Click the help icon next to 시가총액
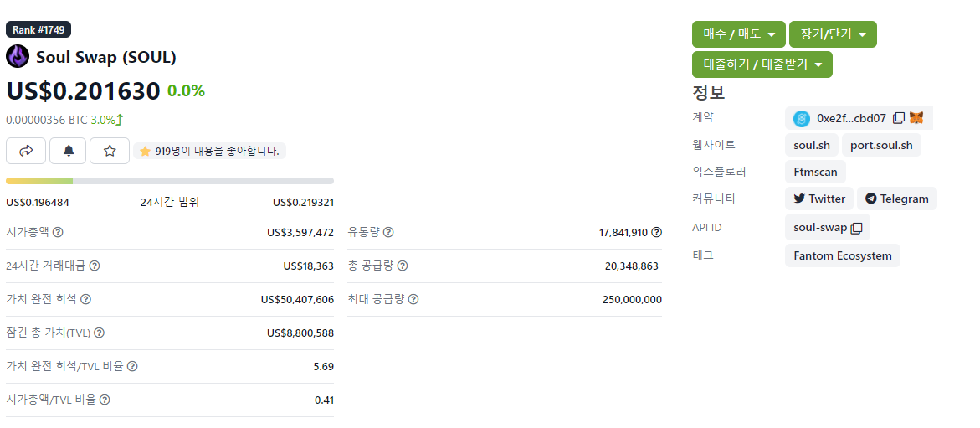 point(58,232)
